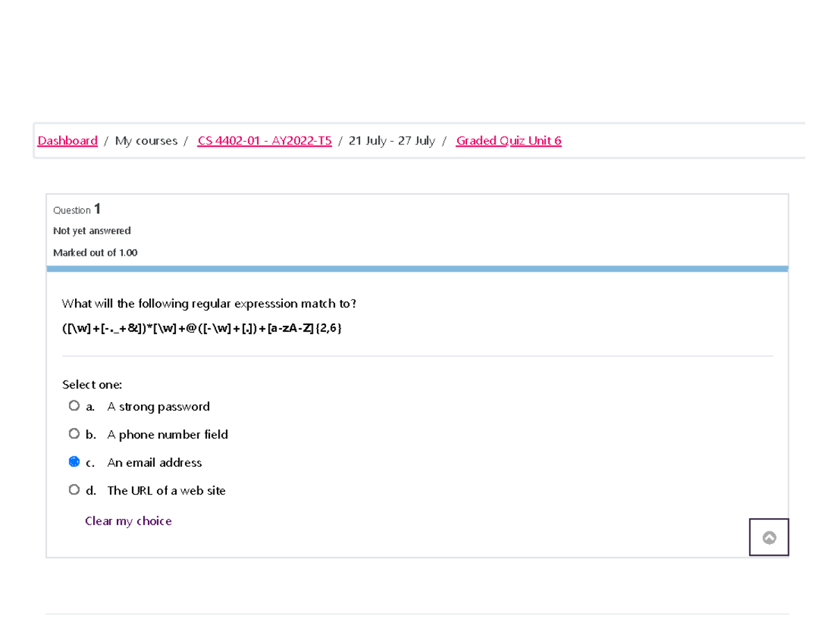Select radio option a, A strong password
The width and height of the screenshot is (834, 644).
[74, 406]
